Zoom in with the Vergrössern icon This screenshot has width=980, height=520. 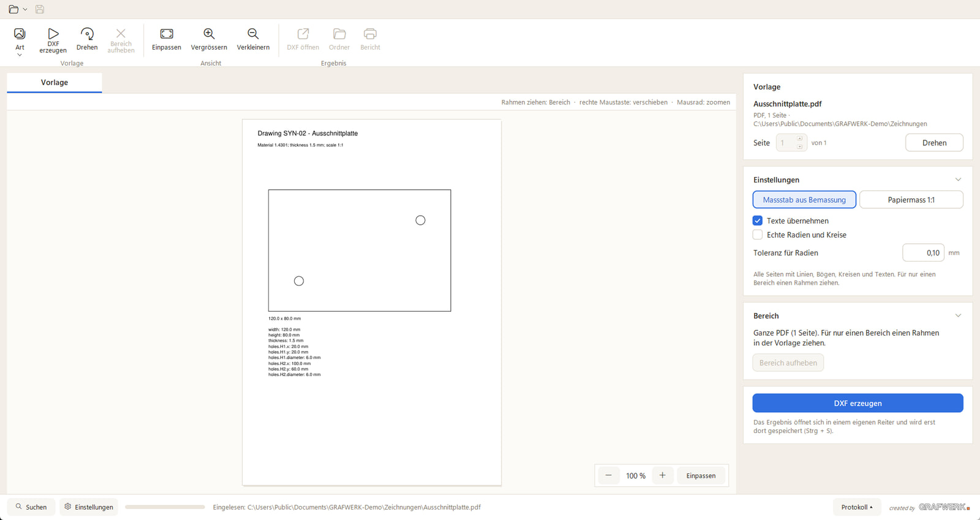(209, 40)
